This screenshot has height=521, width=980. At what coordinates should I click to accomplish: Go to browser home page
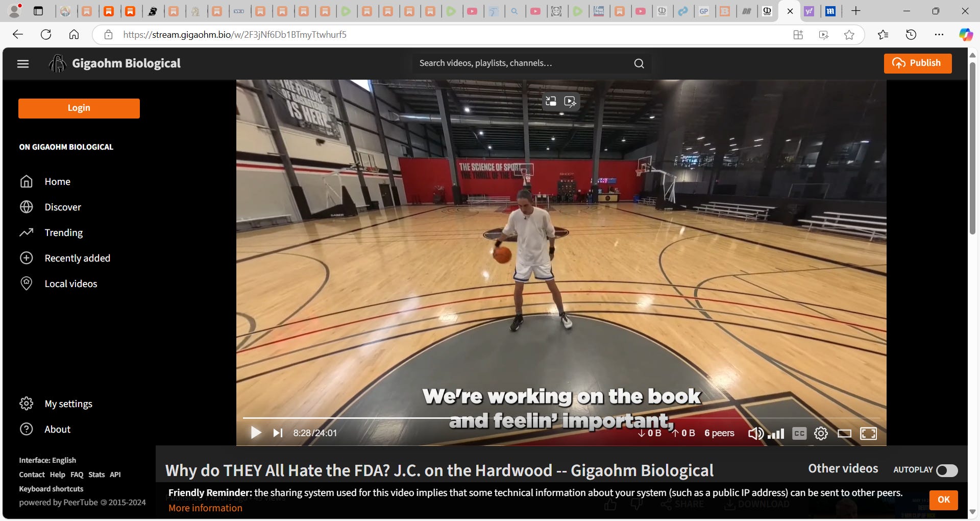coord(74,35)
